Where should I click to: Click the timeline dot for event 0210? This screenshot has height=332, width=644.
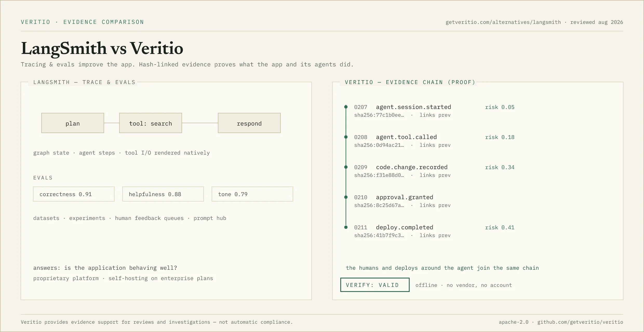346,197
